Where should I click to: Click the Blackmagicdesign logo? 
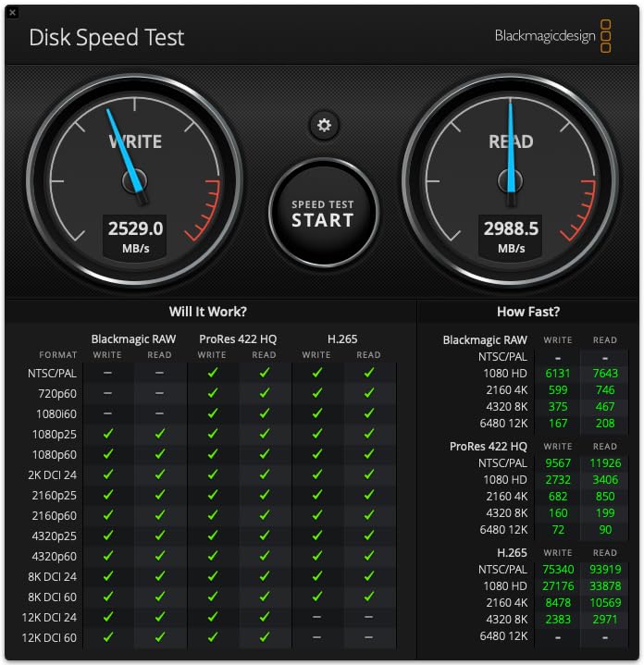click(x=552, y=36)
